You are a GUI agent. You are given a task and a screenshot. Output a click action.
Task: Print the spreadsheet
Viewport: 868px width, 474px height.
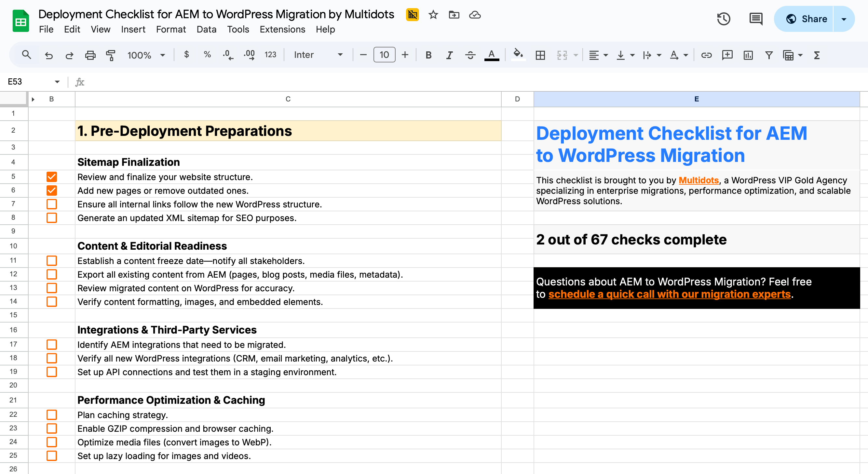[90, 55]
